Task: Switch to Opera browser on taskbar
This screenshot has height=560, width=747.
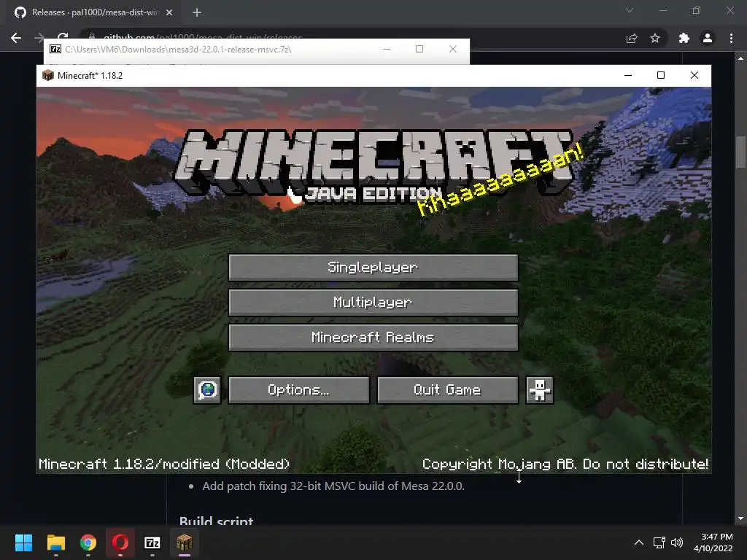Action: pos(120,542)
